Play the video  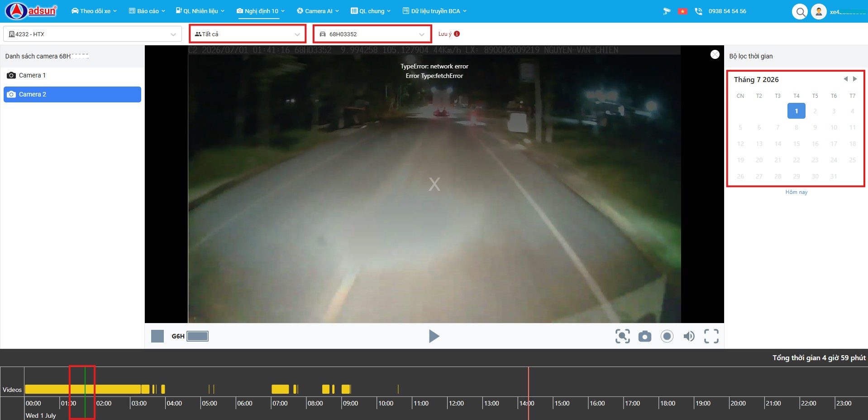(x=434, y=336)
